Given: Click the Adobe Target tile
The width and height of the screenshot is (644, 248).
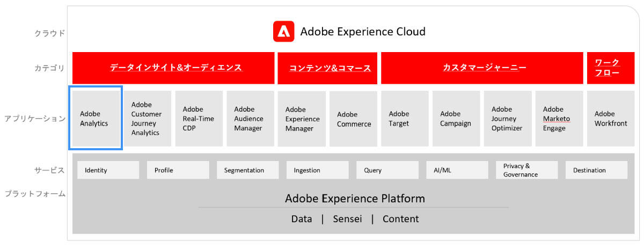Looking at the screenshot, I should [405, 119].
